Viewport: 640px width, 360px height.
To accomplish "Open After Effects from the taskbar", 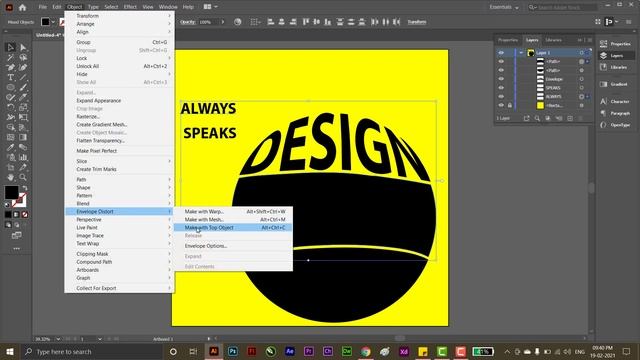I will [290, 351].
